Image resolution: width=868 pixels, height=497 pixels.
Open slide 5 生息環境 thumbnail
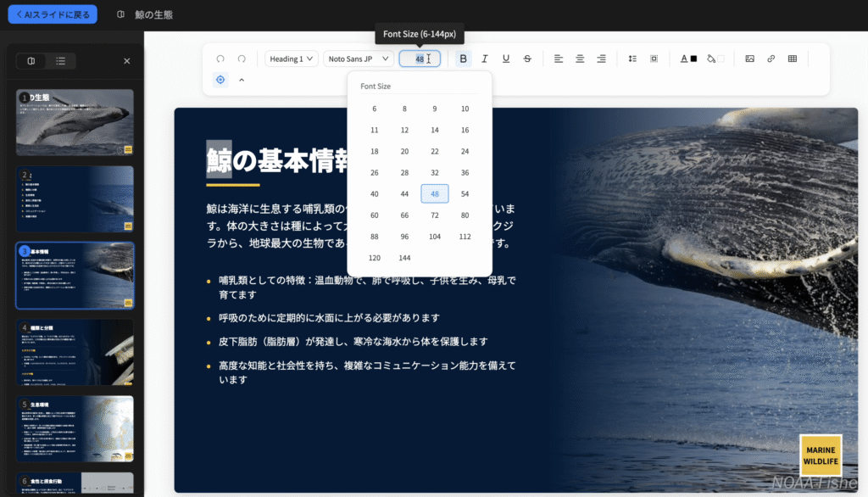(x=75, y=429)
